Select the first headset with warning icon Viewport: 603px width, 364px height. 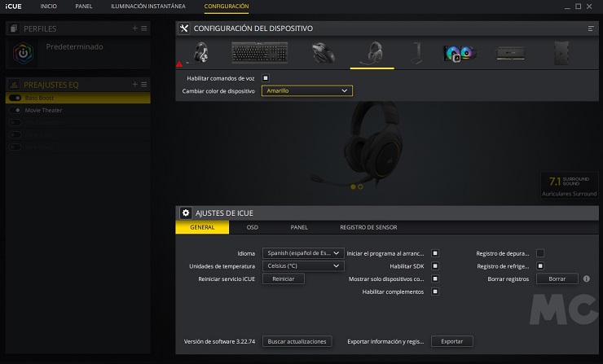click(198, 53)
